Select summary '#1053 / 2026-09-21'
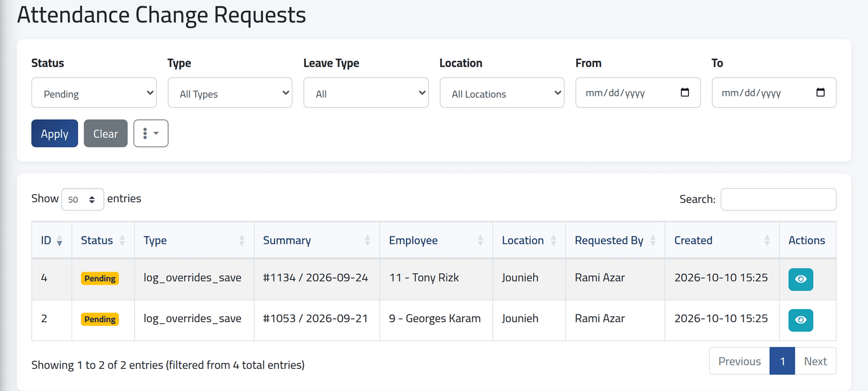 315,318
